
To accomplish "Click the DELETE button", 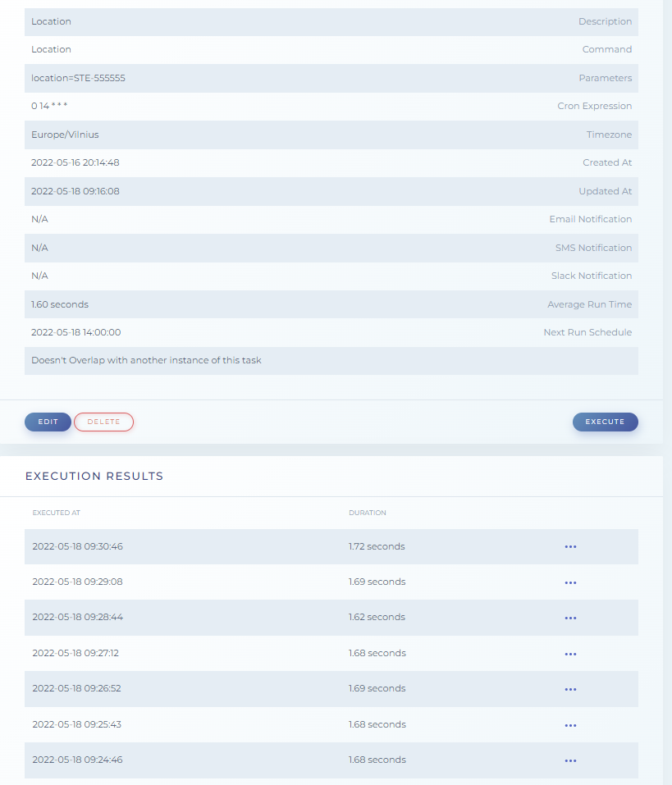I will tap(103, 422).
